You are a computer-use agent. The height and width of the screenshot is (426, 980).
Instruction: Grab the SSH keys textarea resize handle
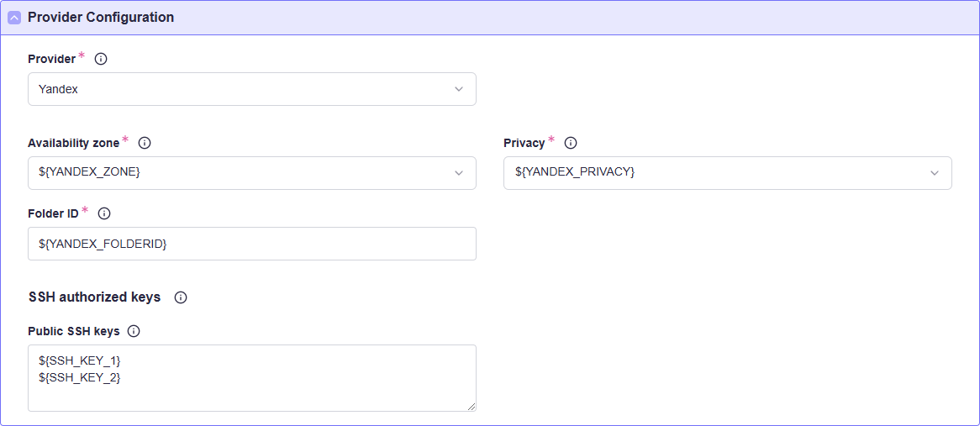click(471, 406)
